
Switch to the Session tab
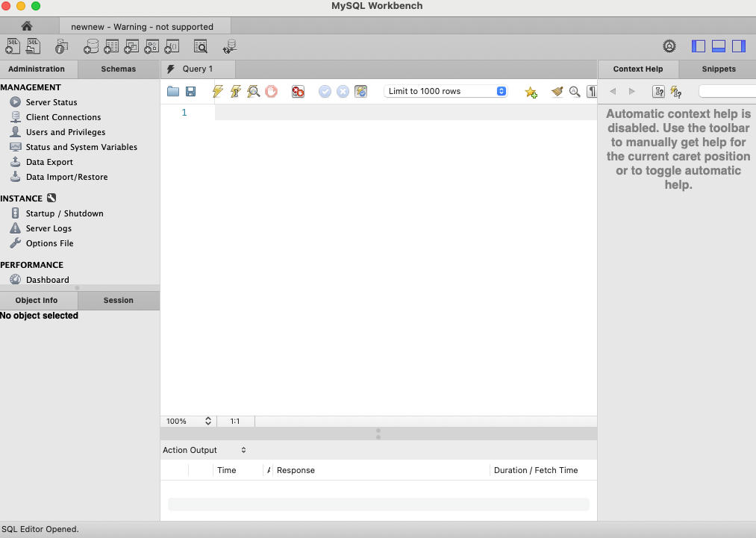tap(119, 300)
